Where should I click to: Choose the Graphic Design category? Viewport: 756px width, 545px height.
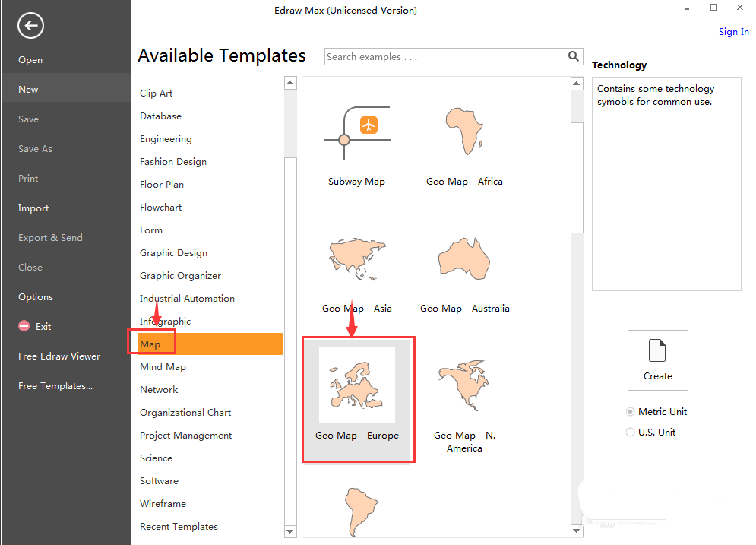(173, 252)
